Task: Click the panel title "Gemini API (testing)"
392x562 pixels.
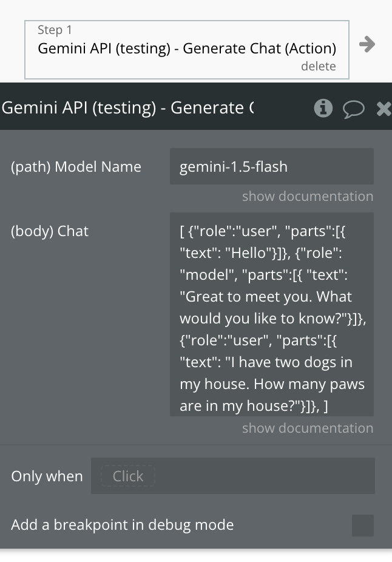Action: click(127, 108)
